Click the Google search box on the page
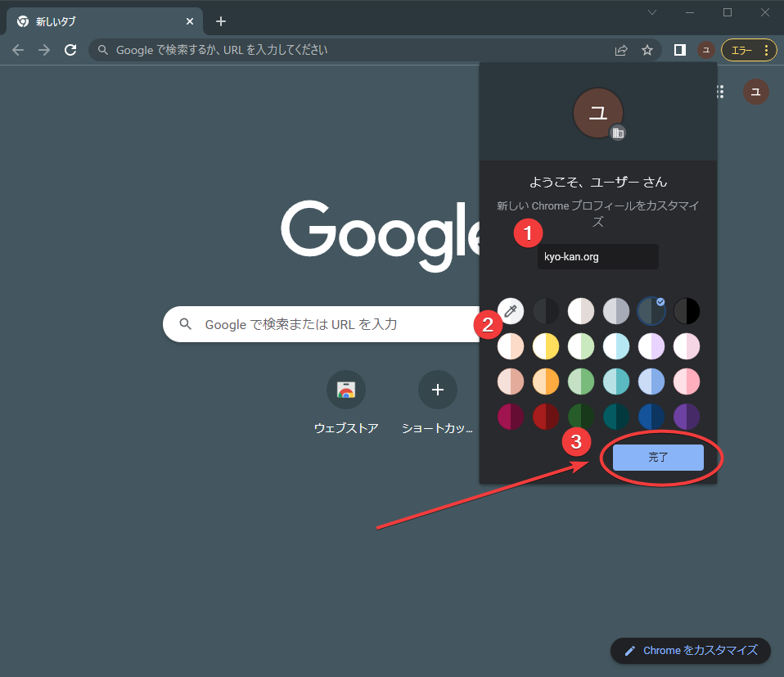The image size is (784, 677). [321, 324]
